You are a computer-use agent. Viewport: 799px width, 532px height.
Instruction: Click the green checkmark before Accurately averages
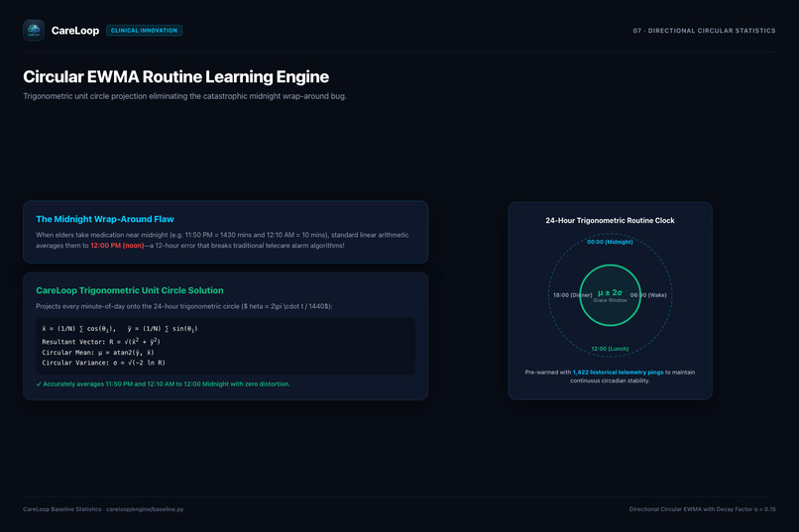click(39, 383)
